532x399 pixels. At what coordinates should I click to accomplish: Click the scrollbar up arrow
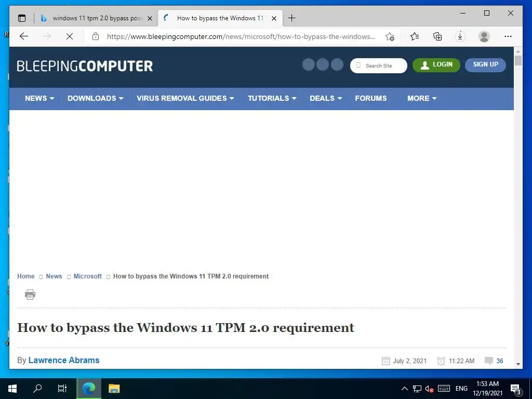518,51
